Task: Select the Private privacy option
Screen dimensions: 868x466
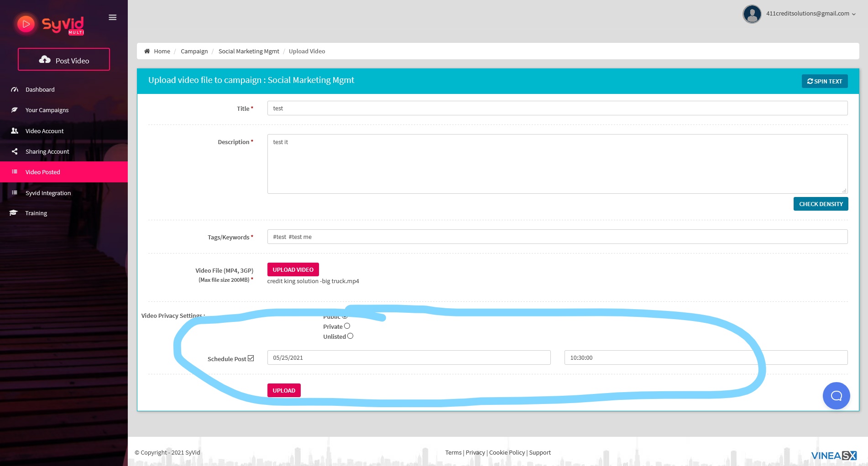Action: [x=347, y=326]
